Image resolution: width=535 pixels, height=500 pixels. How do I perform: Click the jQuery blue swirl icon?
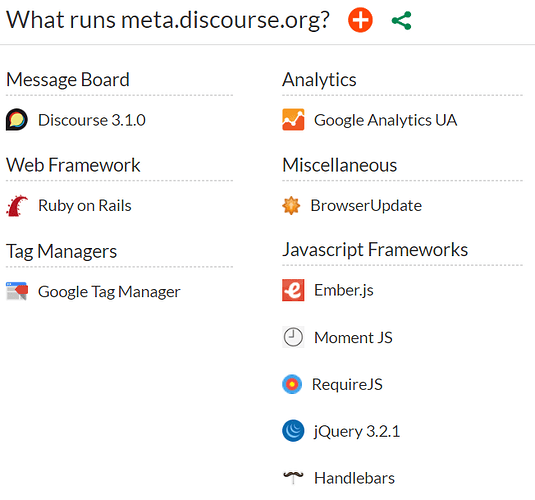tap(293, 431)
